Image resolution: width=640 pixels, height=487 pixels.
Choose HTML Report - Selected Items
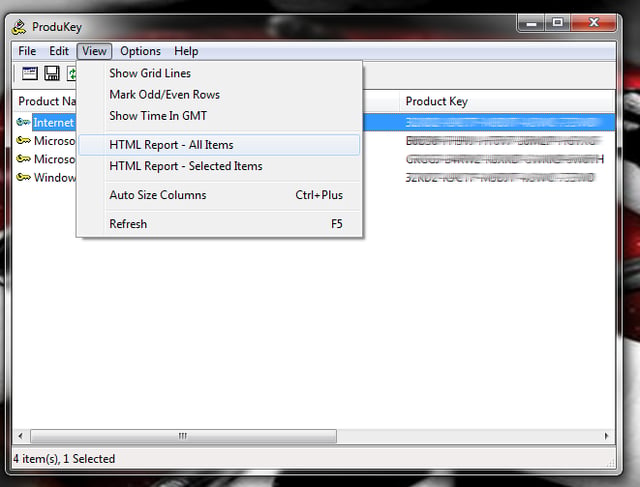(220, 166)
